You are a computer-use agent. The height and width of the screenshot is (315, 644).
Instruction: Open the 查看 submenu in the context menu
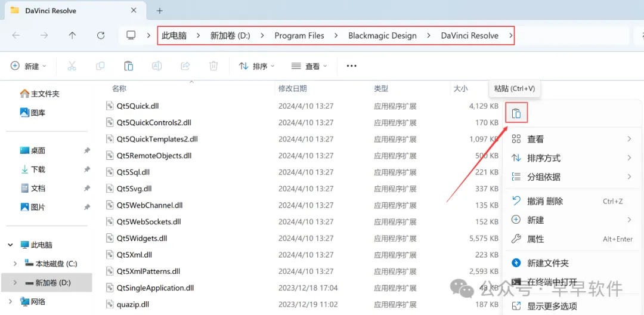[x=572, y=139]
